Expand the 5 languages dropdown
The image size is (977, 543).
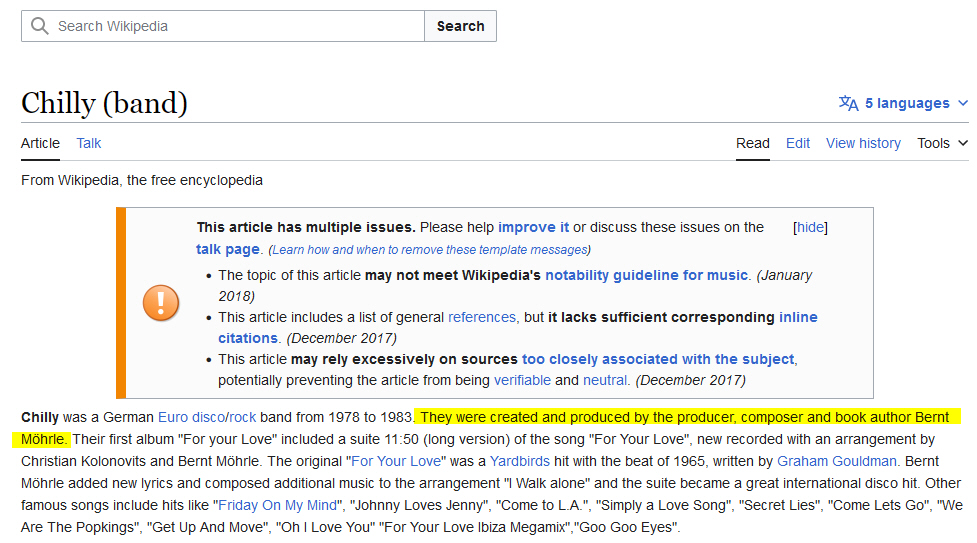[x=903, y=103]
